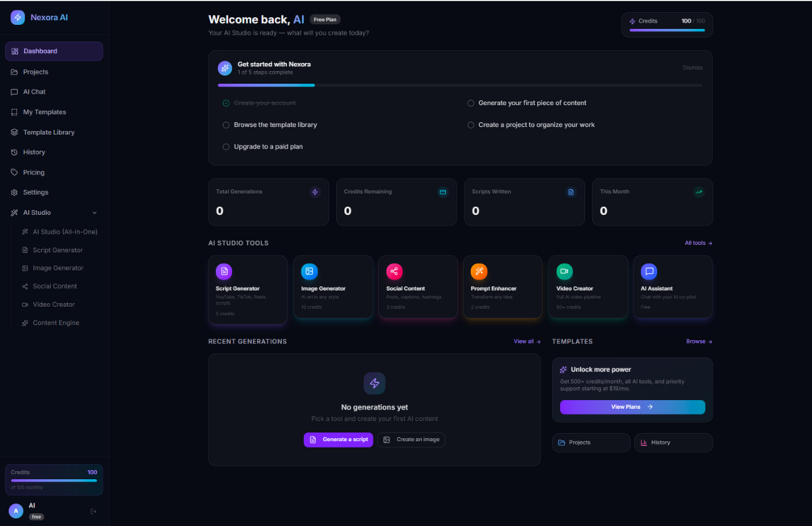The width and height of the screenshot is (812, 526).
Task: Check Upgrade to a paid plan step
Action: pyautogui.click(x=225, y=146)
